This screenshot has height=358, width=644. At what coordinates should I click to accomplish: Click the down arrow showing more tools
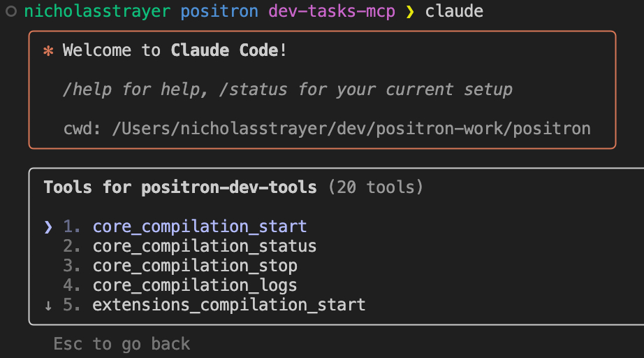(x=48, y=305)
